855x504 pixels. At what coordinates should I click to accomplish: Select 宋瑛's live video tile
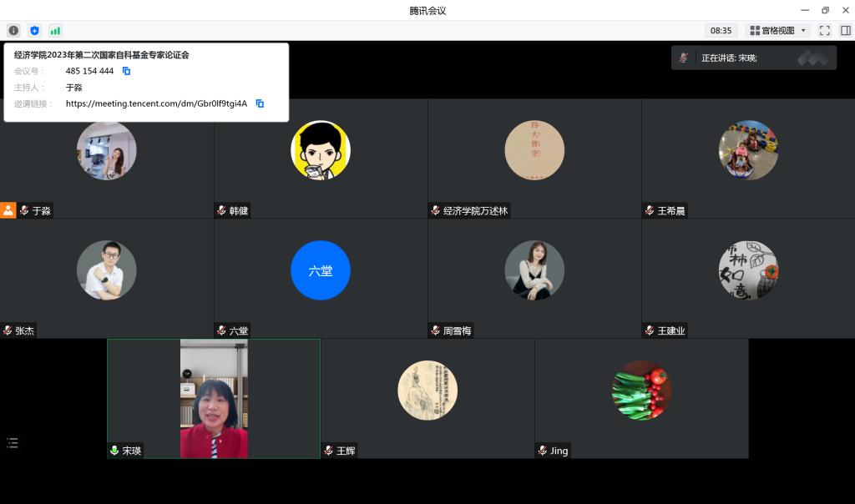(x=214, y=399)
